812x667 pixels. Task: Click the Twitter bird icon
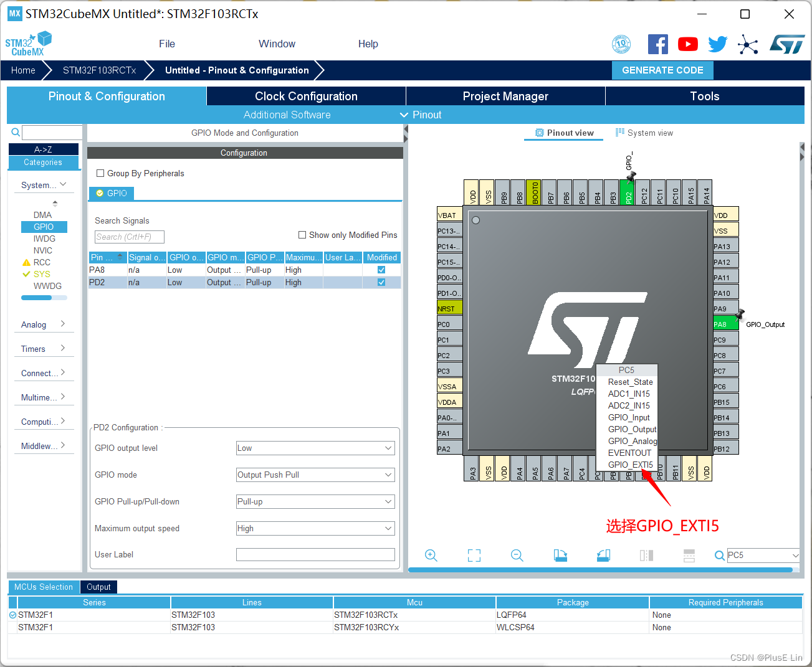[718, 44]
